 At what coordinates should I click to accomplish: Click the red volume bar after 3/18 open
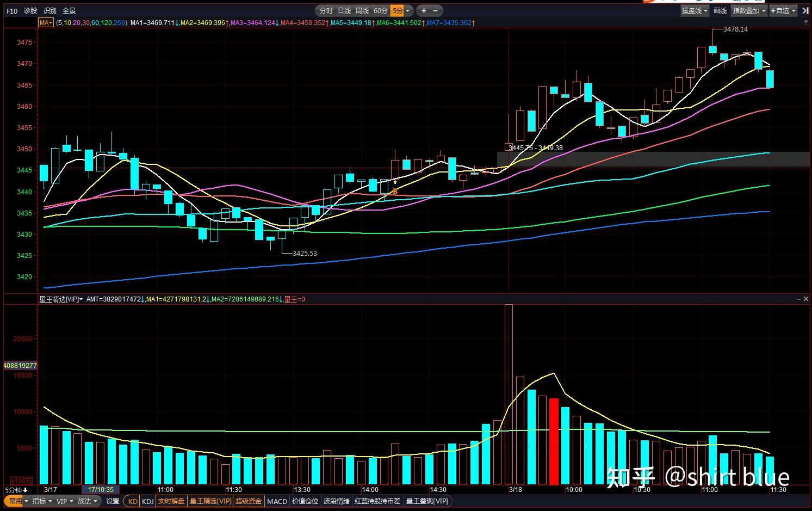click(554, 441)
